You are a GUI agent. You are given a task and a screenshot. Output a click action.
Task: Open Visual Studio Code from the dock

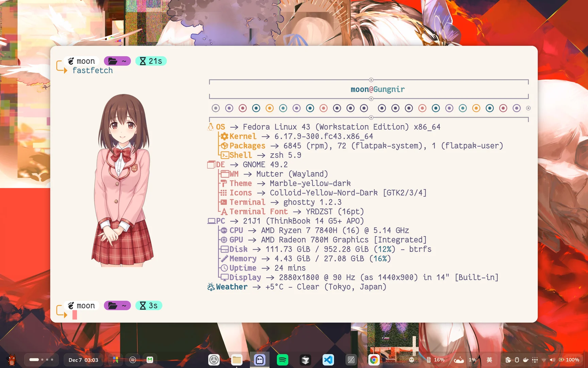328,359
